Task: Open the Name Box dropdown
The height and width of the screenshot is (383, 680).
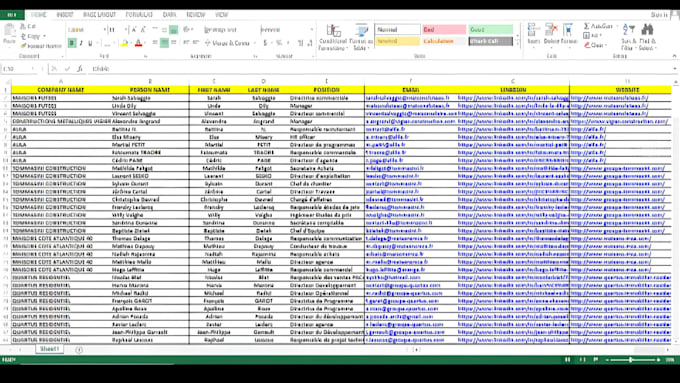Action: point(33,69)
